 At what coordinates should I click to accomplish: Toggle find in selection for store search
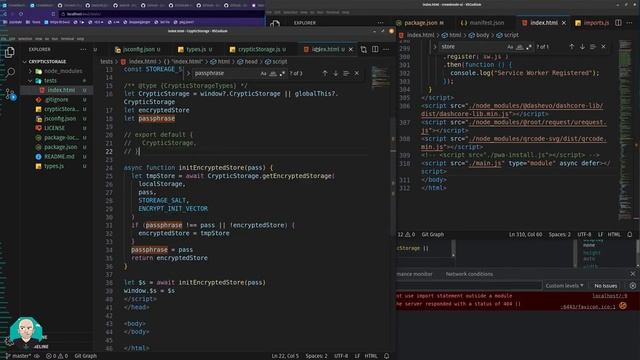(593, 47)
